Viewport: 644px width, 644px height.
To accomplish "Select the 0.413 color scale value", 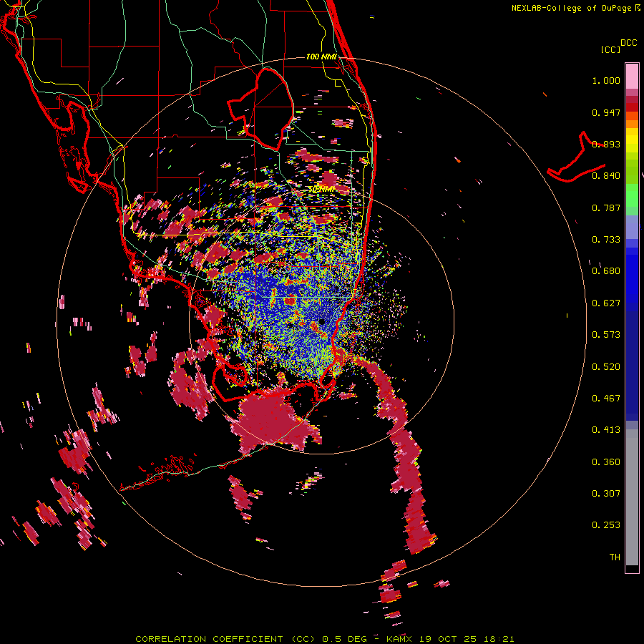I will tap(606, 430).
